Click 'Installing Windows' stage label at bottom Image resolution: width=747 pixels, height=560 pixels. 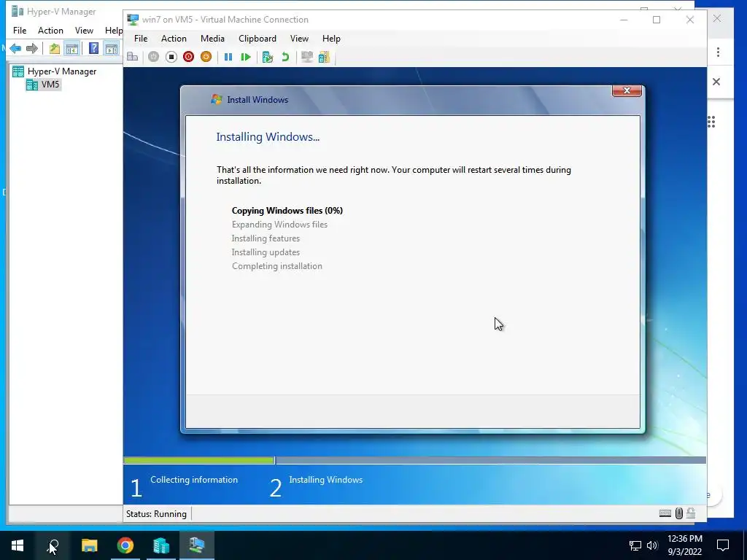coord(326,480)
